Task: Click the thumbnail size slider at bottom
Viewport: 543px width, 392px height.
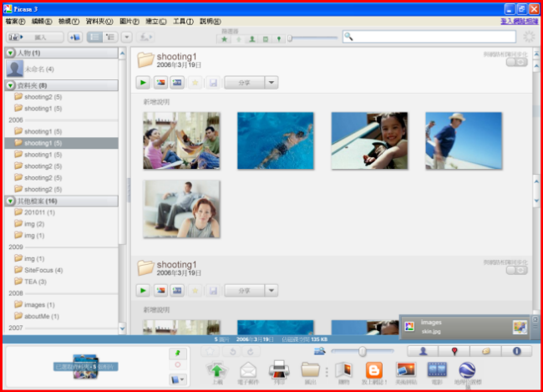Action: point(363,351)
